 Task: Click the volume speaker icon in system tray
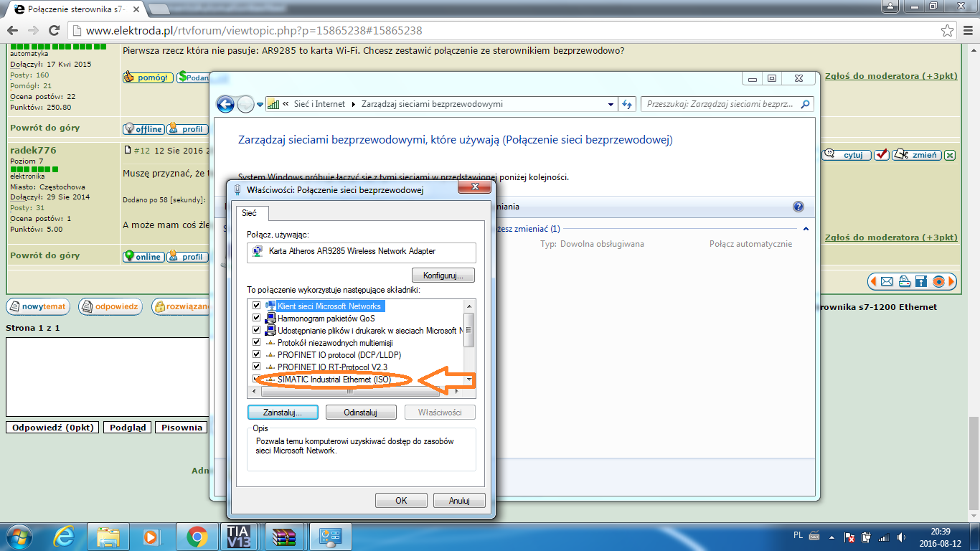pyautogui.click(x=902, y=537)
